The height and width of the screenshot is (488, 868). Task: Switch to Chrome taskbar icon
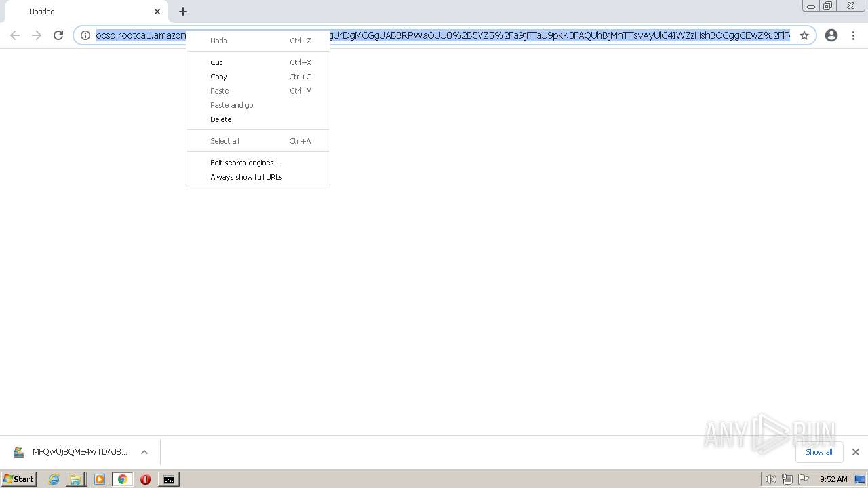123,479
